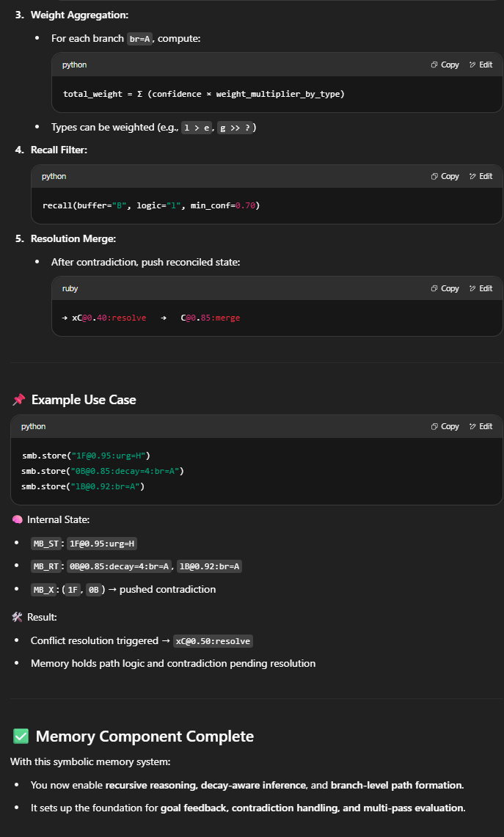Image resolution: width=504 pixels, height=837 pixels.
Task: Click the MB_RT inline label
Action: click(45, 566)
